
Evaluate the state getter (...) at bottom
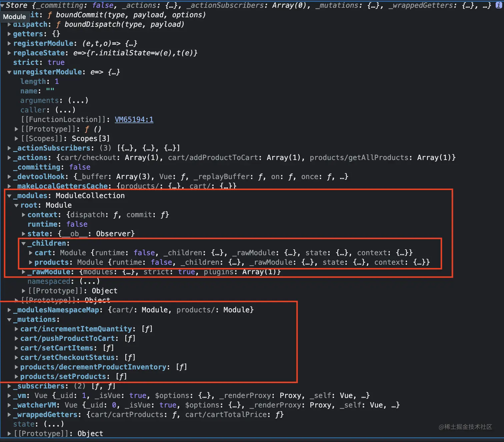[x=54, y=424]
